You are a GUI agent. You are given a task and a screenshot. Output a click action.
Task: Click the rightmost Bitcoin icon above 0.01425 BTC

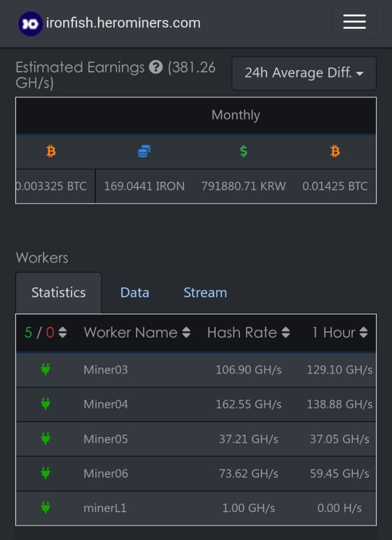pos(335,151)
